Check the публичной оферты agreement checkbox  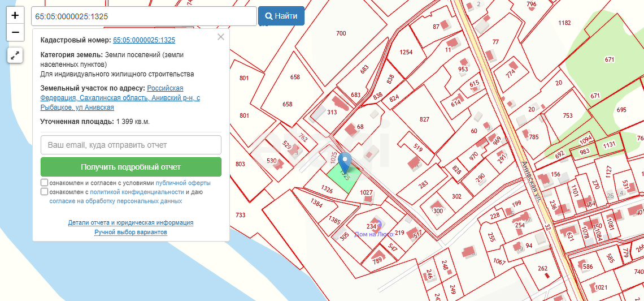[x=45, y=183]
